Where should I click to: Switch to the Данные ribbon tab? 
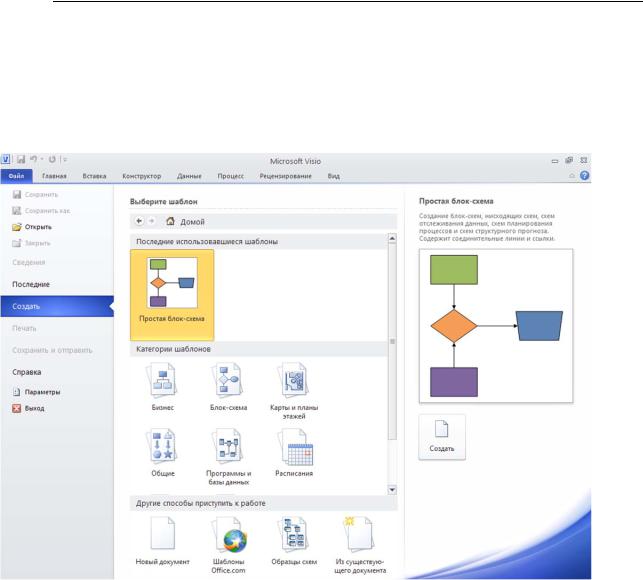point(189,176)
